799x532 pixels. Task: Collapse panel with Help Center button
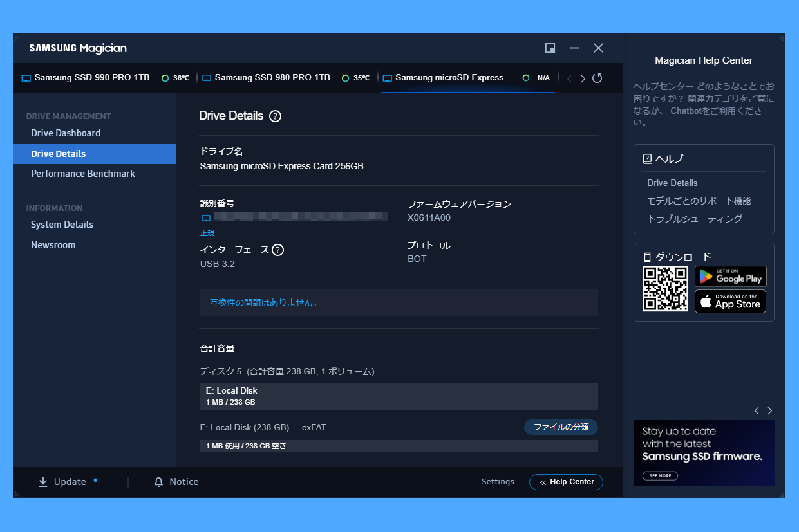[x=566, y=482]
